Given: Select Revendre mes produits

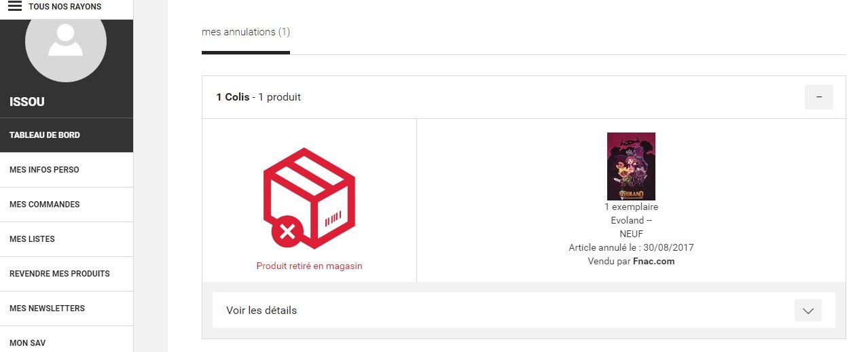Looking at the screenshot, I should [59, 274].
